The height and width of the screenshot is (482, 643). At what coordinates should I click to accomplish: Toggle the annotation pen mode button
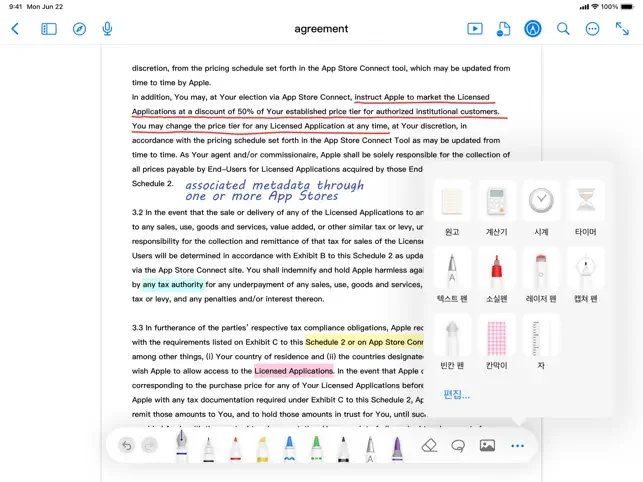533,29
